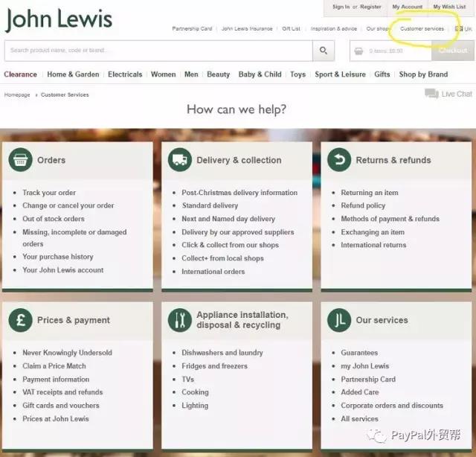Open International orders link
This screenshot has width=476, height=457.
point(213,272)
